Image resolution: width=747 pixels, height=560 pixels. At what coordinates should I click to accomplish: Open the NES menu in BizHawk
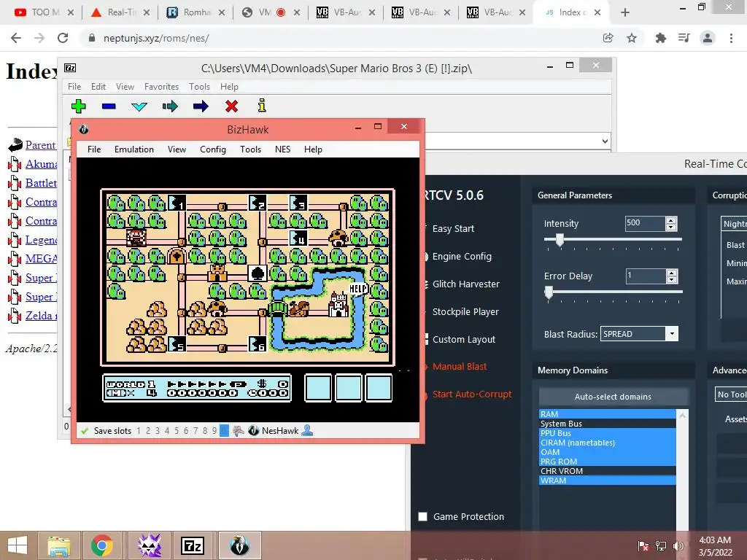pos(282,149)
